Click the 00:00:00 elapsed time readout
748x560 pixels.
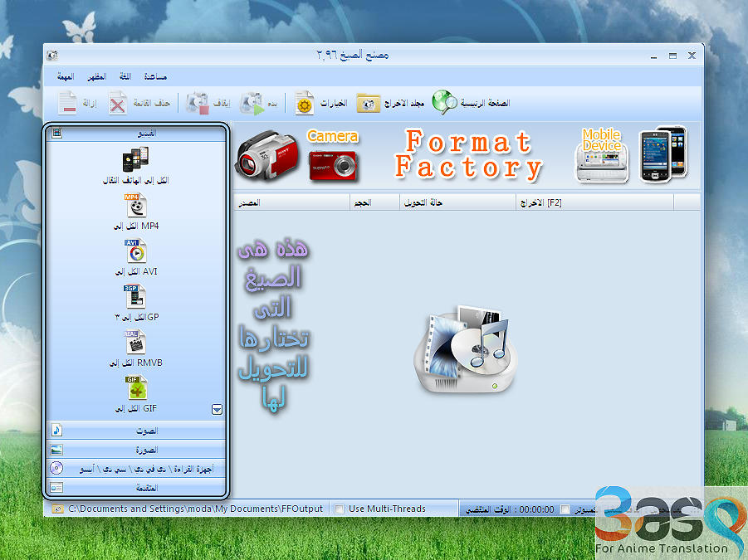pyautogui.click(x=536, y=509)
